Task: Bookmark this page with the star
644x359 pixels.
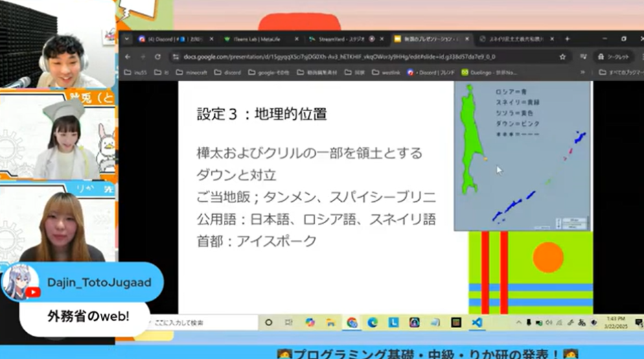Action: click(562, 57)
